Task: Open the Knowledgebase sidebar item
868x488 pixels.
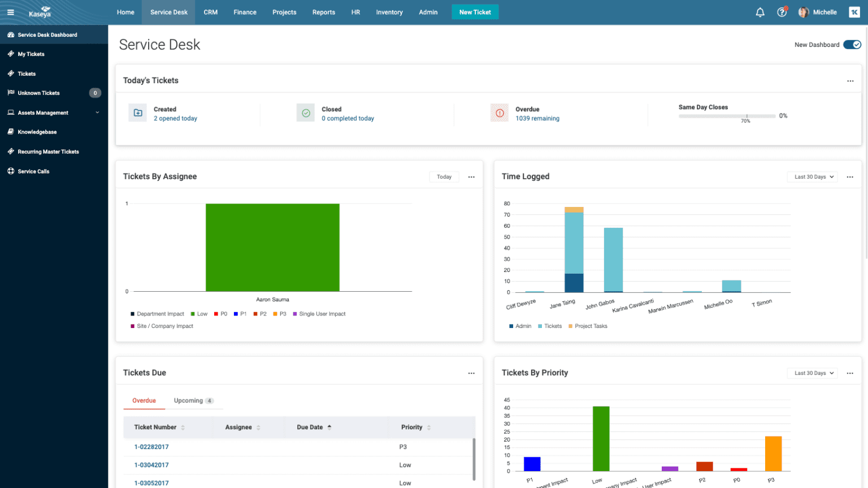Action: 34,132
